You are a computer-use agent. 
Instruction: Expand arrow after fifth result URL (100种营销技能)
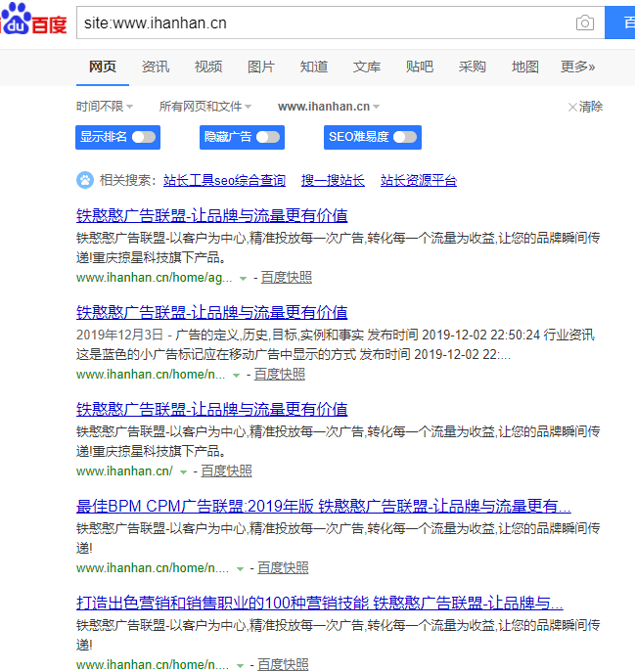[240, 666]
